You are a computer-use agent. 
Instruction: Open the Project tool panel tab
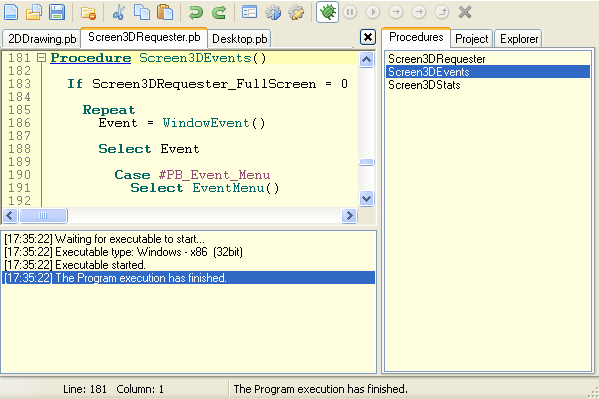tap(472, 39)
